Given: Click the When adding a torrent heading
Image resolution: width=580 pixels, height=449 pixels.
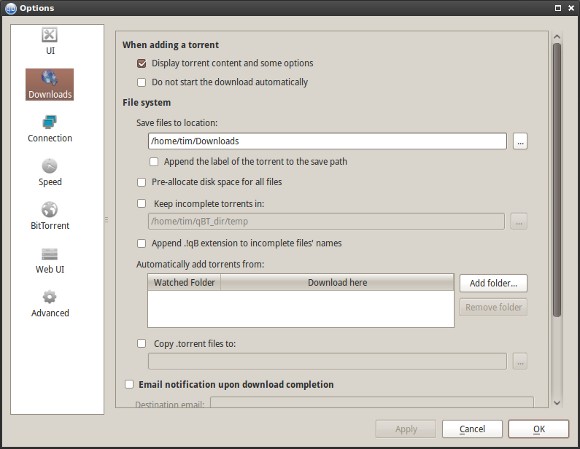Looking at the screenshot, I should click(171, 45).
